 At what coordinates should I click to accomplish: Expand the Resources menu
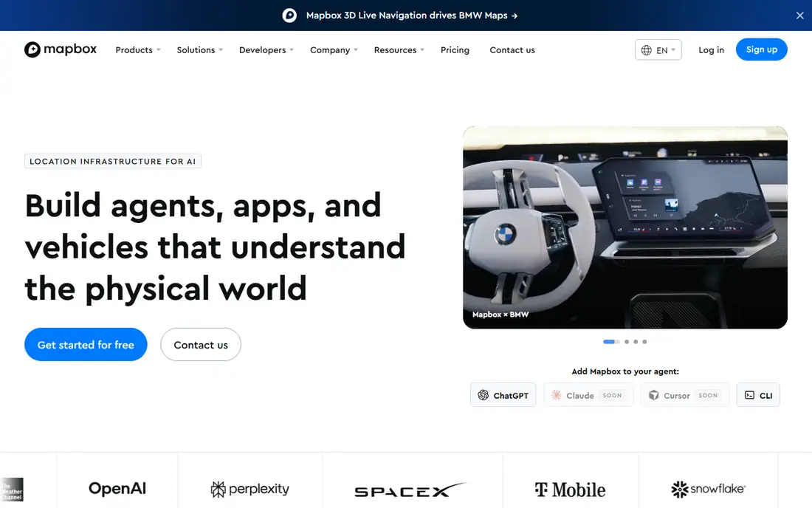[399, 50]
